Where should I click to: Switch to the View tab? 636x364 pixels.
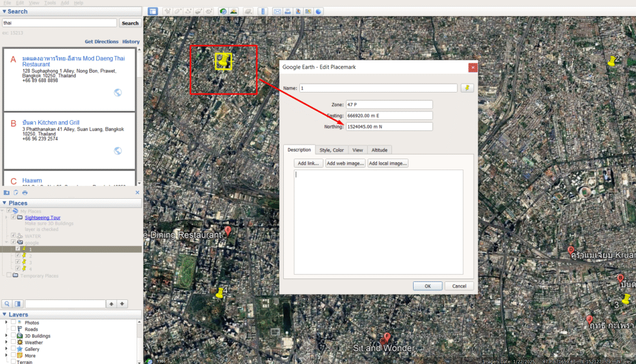(357, 150)
